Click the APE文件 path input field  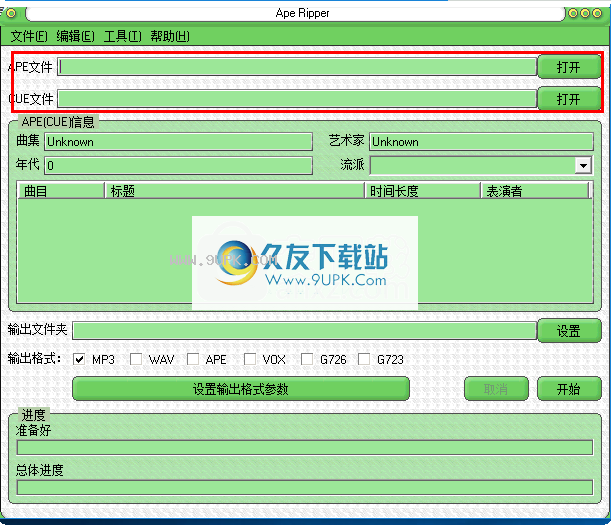tap(297, 67)
